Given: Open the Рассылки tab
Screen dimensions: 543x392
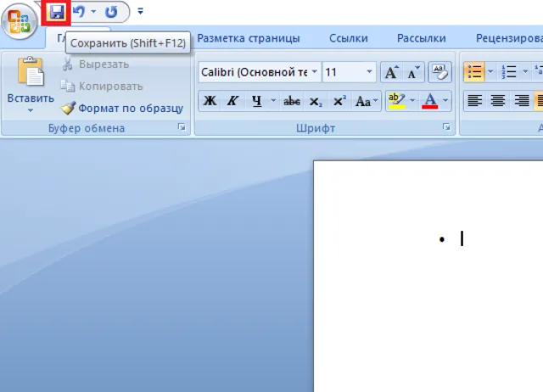Looking at the screenshot, I should click(x=421, y=38).
